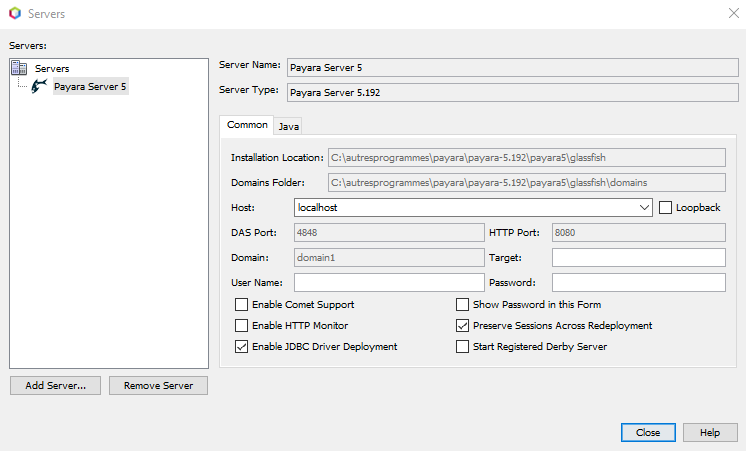Check Start Registered Derby Server
Viewport: 746px width, 451px height.
click(x=462, y=346)
